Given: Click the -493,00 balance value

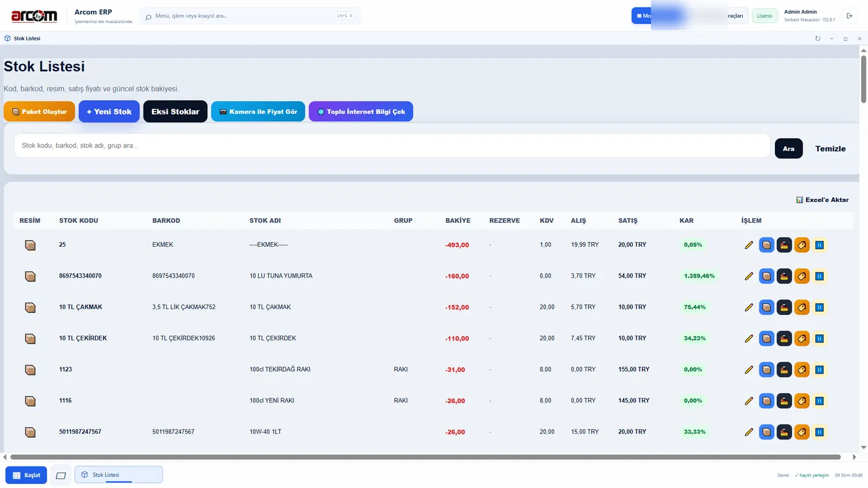Looking at the screenshot, I should [x=457, y=245].
